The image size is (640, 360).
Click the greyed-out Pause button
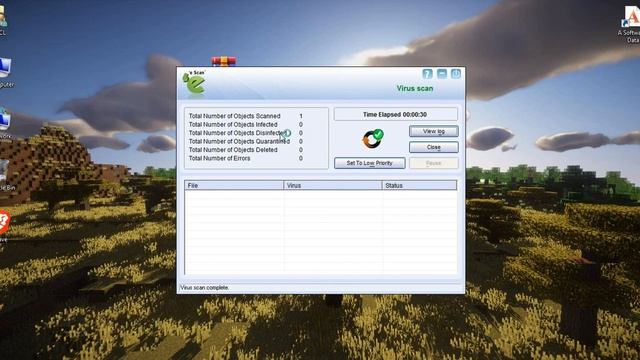coord(434,163)
